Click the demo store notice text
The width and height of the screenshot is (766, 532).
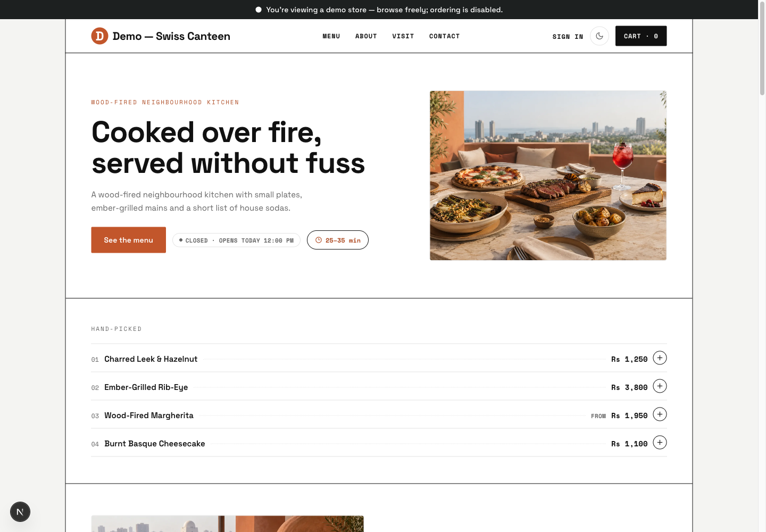[x=384, y=10]
